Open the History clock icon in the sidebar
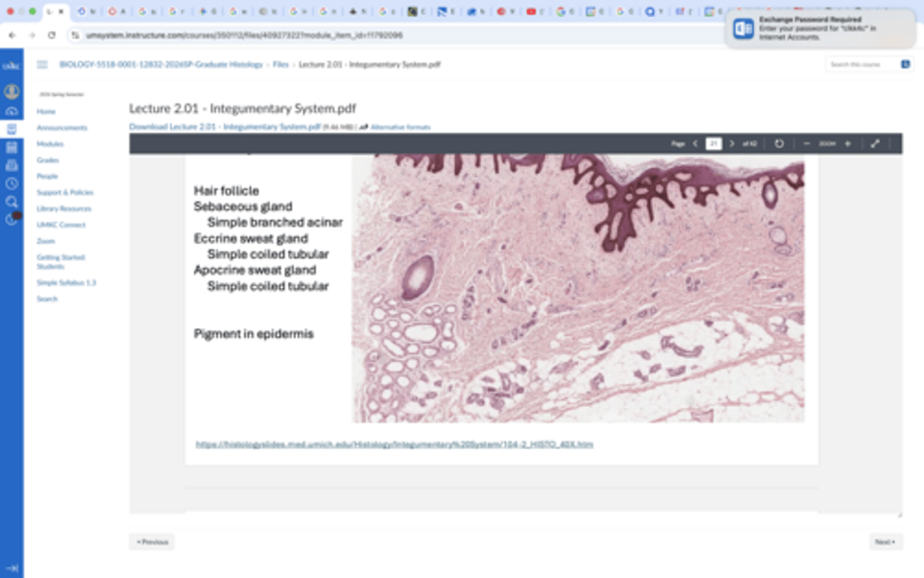 click(12, 183)
